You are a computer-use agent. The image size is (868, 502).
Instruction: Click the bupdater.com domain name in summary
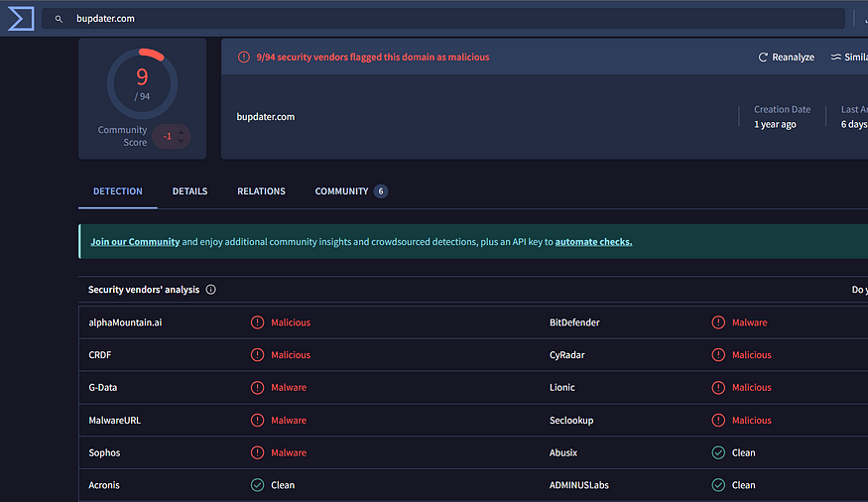coord(266,117)
